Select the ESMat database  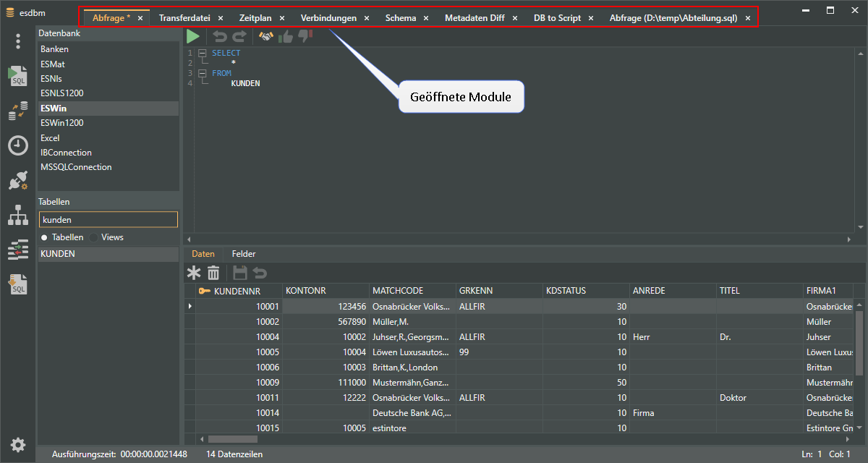coord(109,64)
